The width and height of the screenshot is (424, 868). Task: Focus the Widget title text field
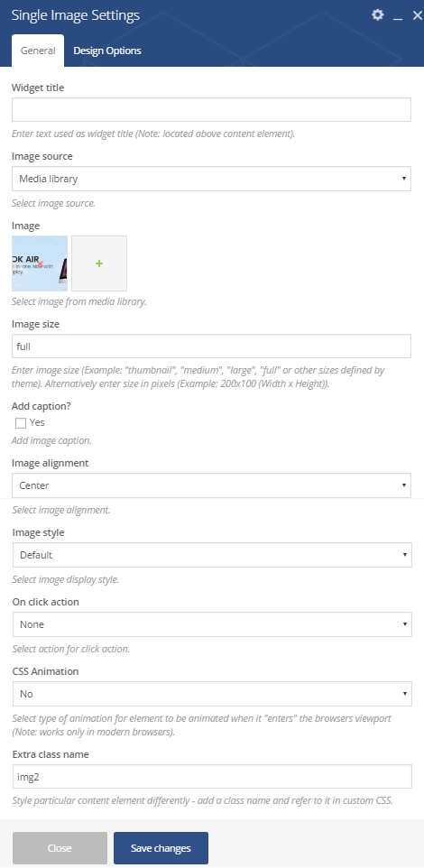(x=211, y=109)
